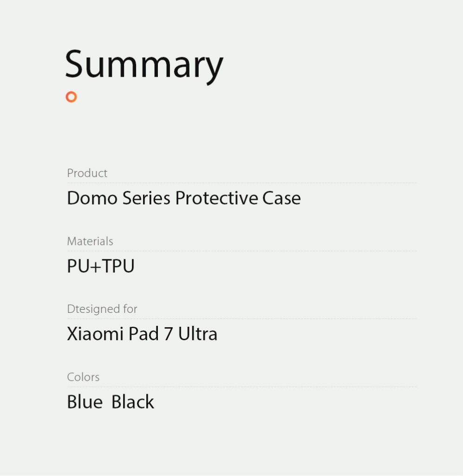Click the PU+TPU materials value
This screenshot has height=476, width=463.
click(101, 266)
